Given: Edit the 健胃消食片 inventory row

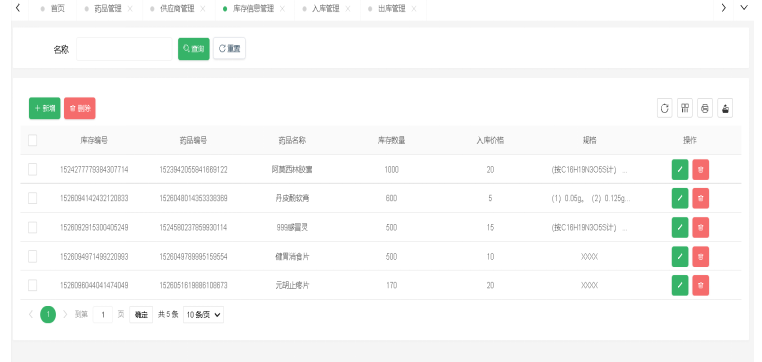Looking at the screenshot, I should point(680,257).
